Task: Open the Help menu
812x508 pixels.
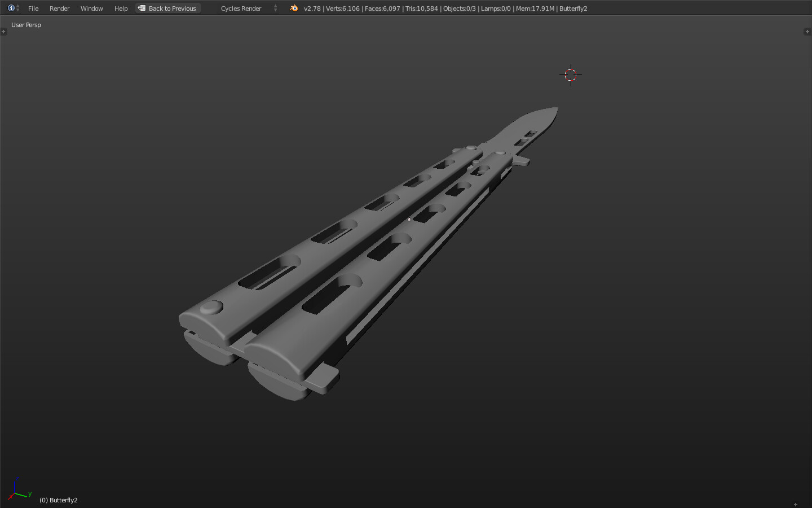Action: point(121,8)
